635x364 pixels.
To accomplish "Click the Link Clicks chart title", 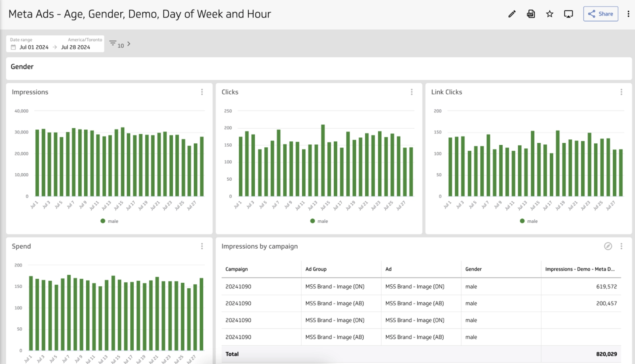I will 446,92.
